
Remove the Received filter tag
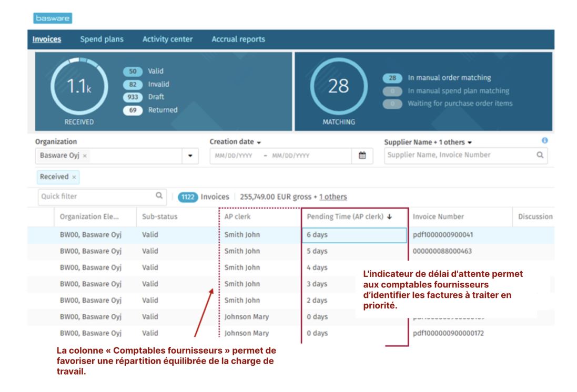[74, 177]
